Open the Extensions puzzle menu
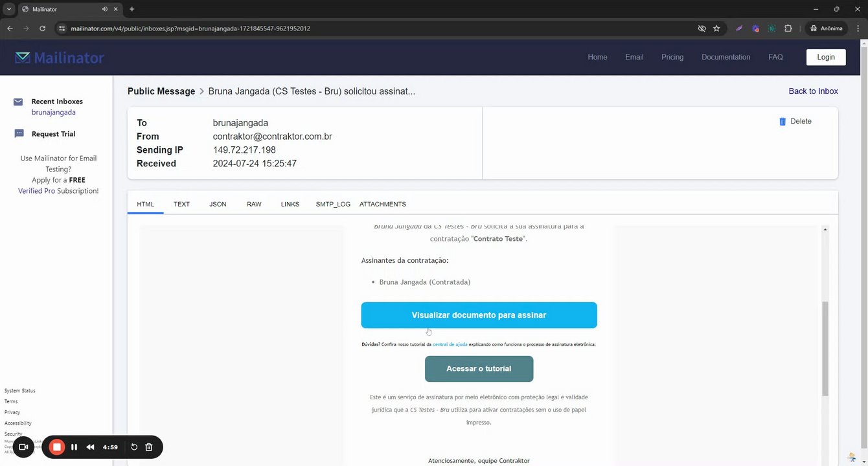This screenshot has width=868, height=466. coord(788,28)
